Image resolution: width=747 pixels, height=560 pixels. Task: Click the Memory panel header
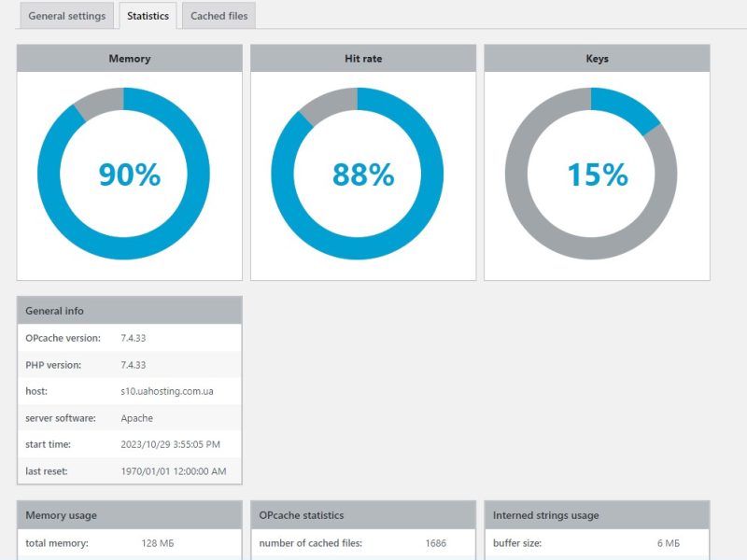[x=129, y=58]
